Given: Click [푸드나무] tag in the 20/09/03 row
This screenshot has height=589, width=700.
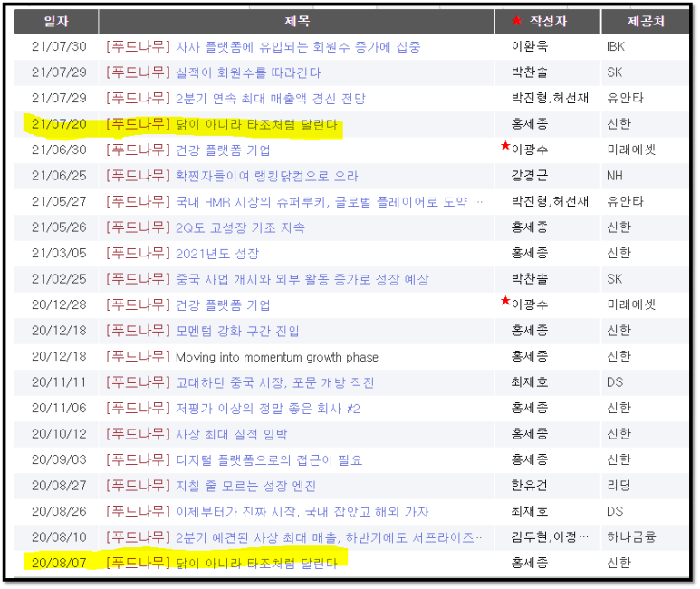Looking at the screenshot, I should (139, 459).
